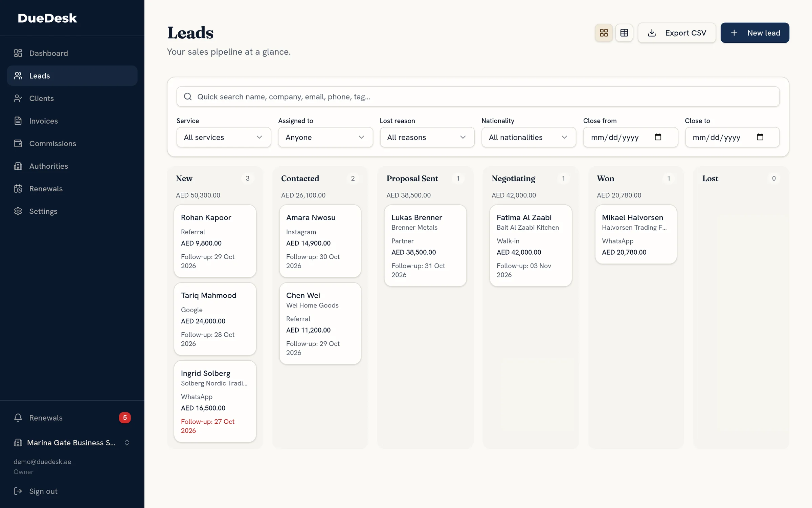The image size is (812, 508).
Task: Open Fatima Al Zaabi lead card
Action: (531, 246)
